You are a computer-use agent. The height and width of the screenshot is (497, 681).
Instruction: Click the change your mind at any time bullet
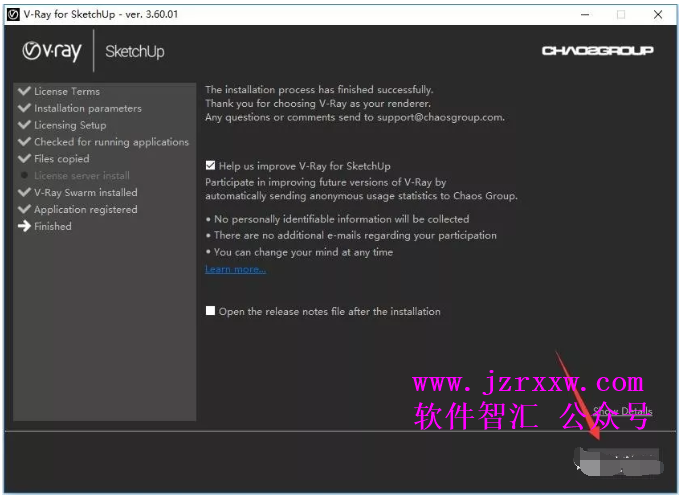pyautogui.click(x=299, y=252)
